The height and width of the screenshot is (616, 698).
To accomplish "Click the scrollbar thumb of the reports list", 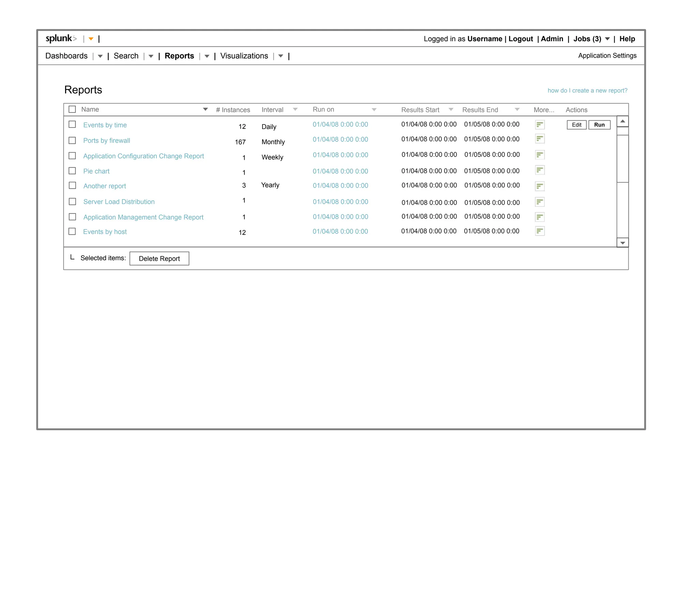I will 622,159.
